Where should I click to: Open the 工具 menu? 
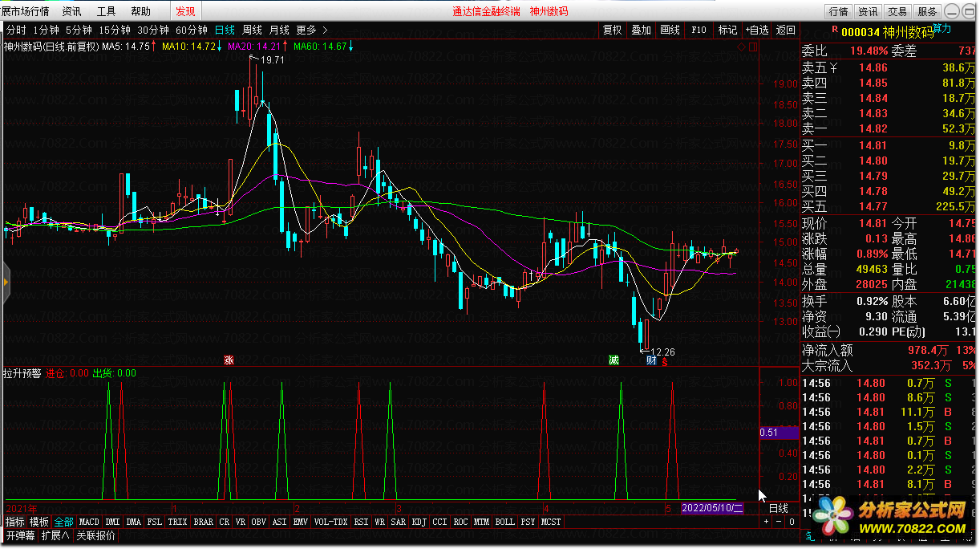click(106, 11)
